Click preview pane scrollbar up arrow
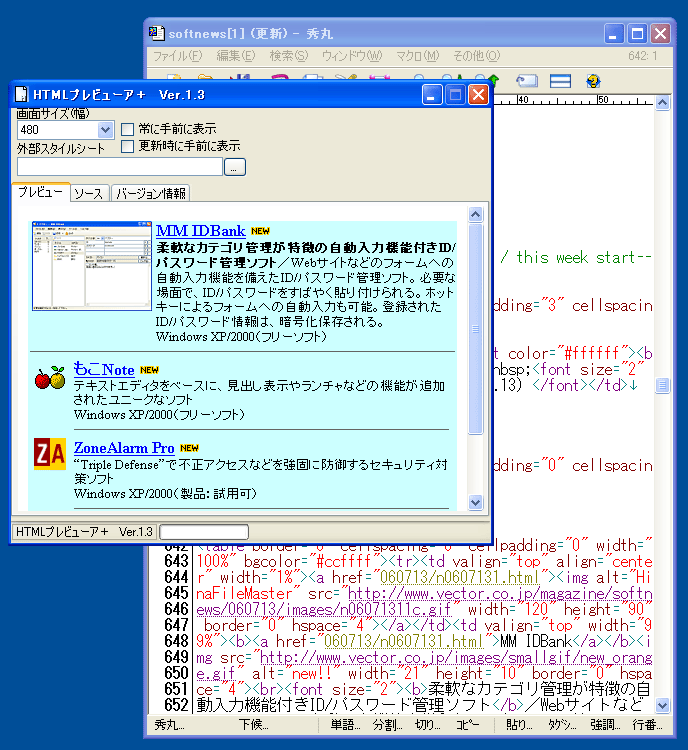 tap(475, 214)
